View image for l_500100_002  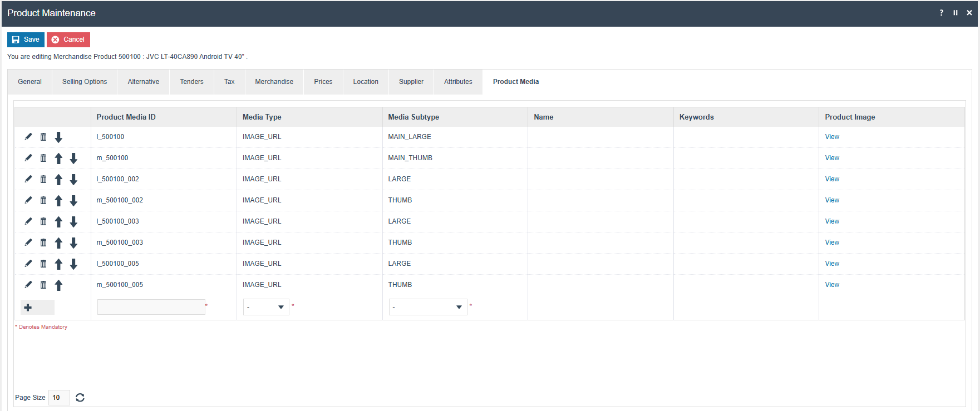[832, 179]
